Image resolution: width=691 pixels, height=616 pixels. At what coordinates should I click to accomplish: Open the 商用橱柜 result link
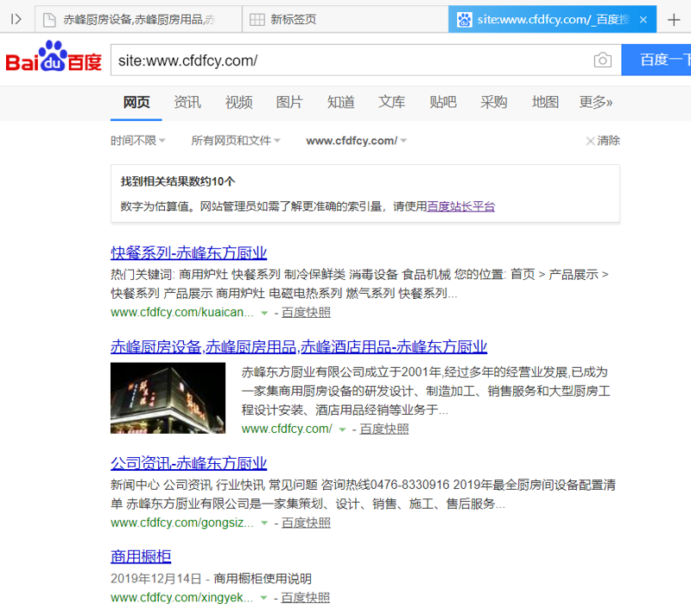pos(141,557)
